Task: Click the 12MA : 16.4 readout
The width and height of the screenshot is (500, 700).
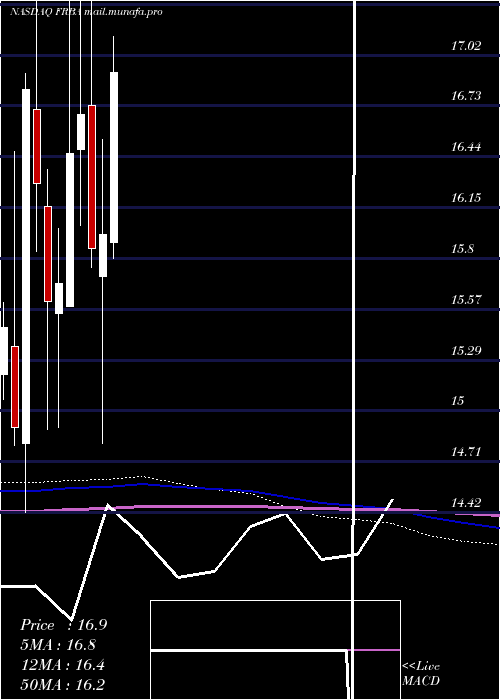Action: pyautogui.click(x=63, y=665)
